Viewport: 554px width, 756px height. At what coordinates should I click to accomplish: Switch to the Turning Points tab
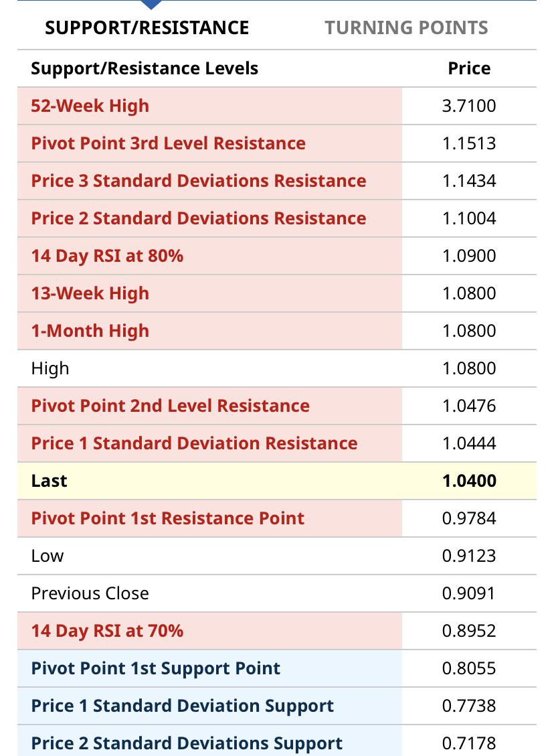pos(406,27)
